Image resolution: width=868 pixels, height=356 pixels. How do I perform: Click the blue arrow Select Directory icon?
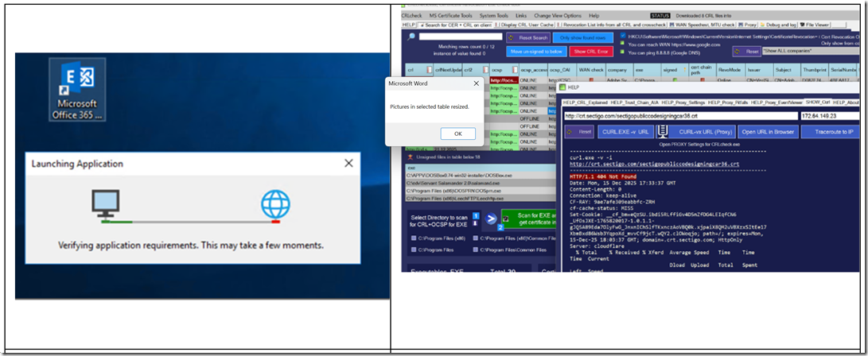pos(490,219)
